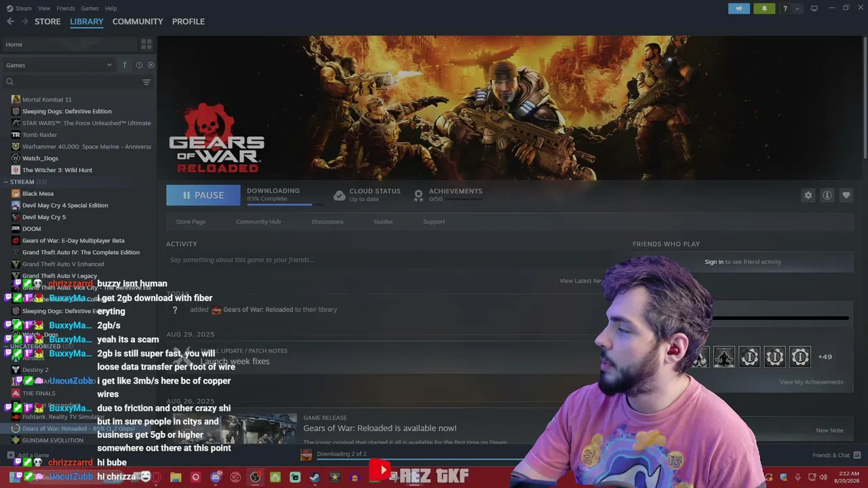Image resolution: width=868 pixels, height=488 pixels.
Task: Open the Friends menu
Action: tap(66, 8)
